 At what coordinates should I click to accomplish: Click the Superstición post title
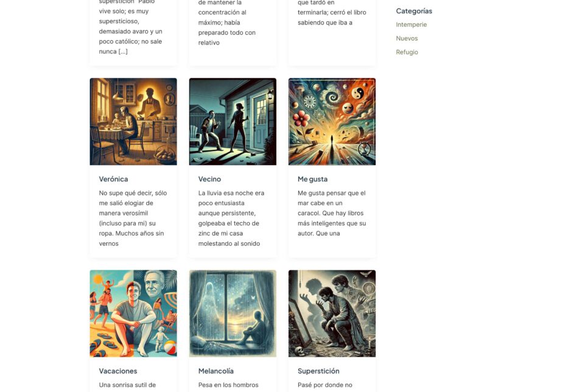click(x=318, y=371)
